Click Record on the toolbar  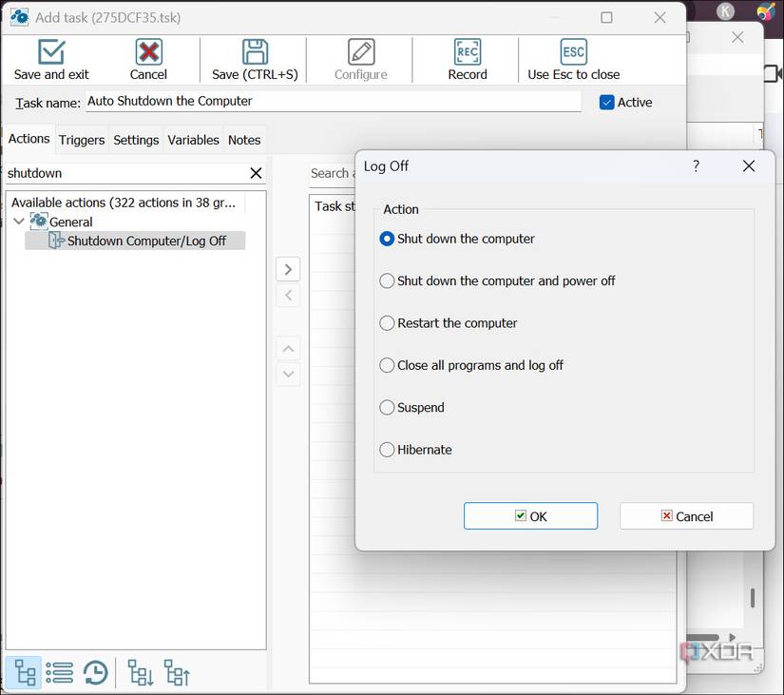(x=467, y=59)
